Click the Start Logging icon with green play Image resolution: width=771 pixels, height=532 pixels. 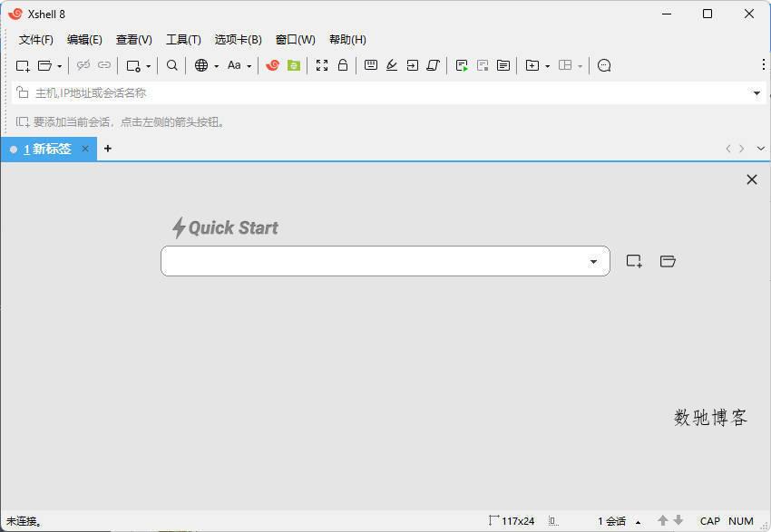462,65
